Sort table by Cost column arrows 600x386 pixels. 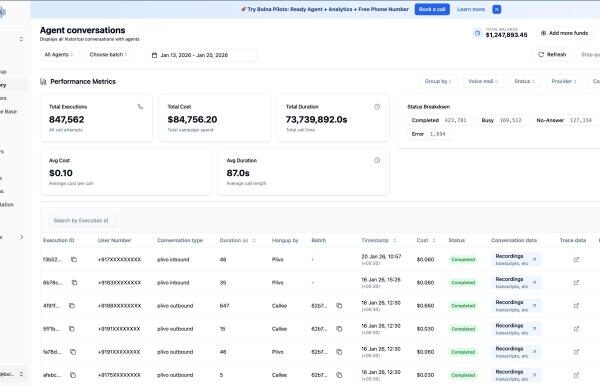(x=434, y=240)
